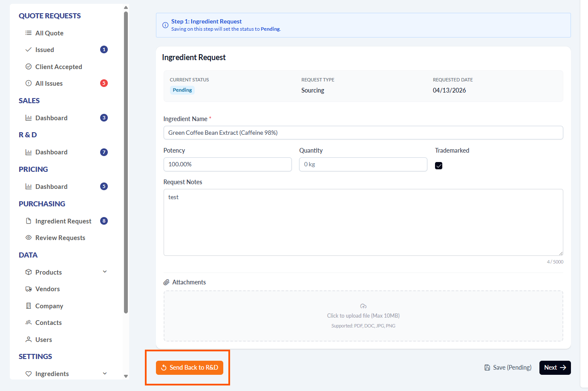The width and height of the screenshot is (588, 391).
Task: Click the 4 / 5000 character counter
Action: (555, 262)
